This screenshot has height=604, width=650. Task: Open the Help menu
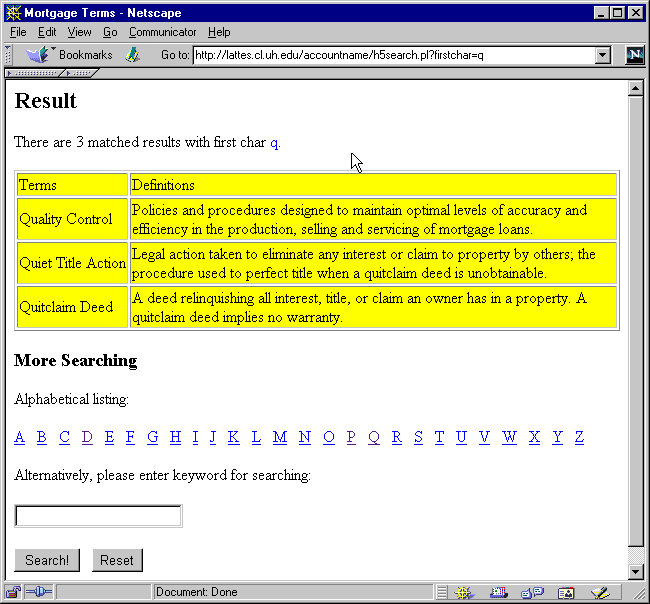click(x=219, y=32)
